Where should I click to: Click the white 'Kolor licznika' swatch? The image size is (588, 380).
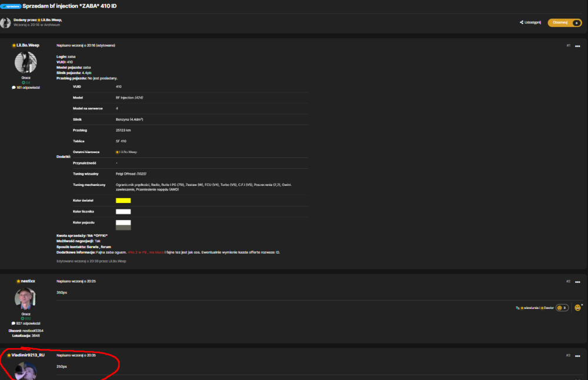pyautogui.click(x=123, y=212)
